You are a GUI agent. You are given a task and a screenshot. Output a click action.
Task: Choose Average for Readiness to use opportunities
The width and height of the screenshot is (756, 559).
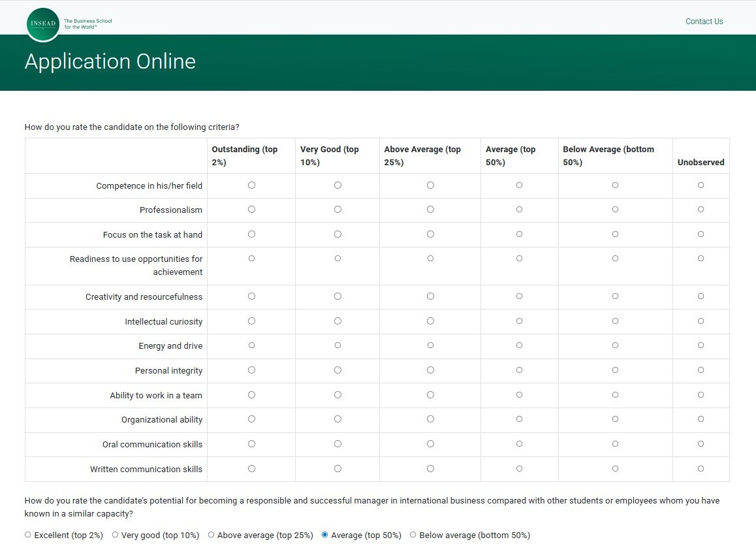pyautogui.click(x=519, y=259)
